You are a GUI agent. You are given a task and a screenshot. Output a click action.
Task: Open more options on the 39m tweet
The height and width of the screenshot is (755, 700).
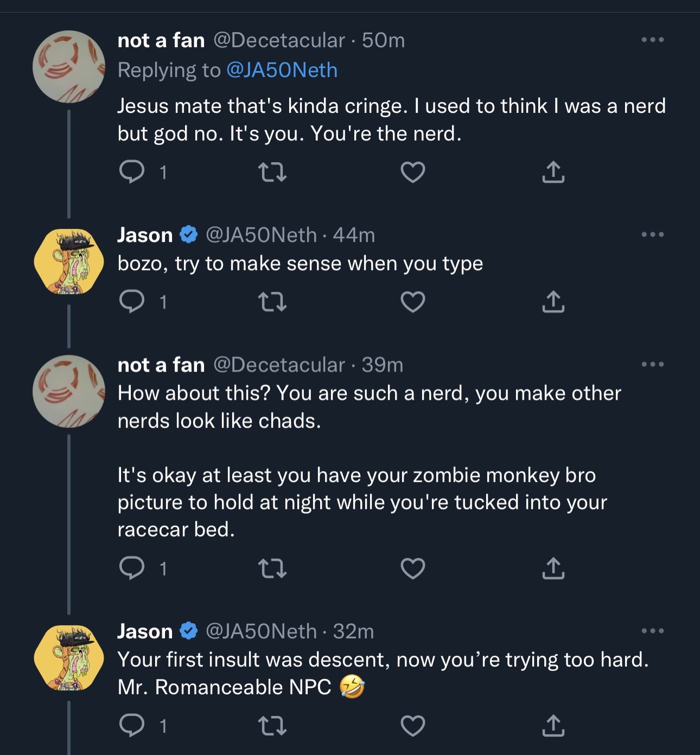pyautogui.click(x=652, y=364)
